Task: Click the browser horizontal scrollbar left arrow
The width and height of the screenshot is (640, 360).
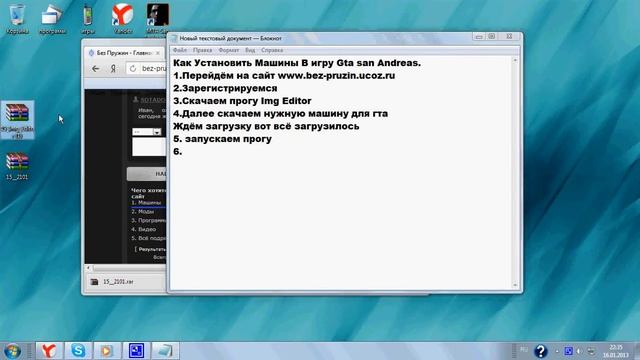Action: (89, 268)
